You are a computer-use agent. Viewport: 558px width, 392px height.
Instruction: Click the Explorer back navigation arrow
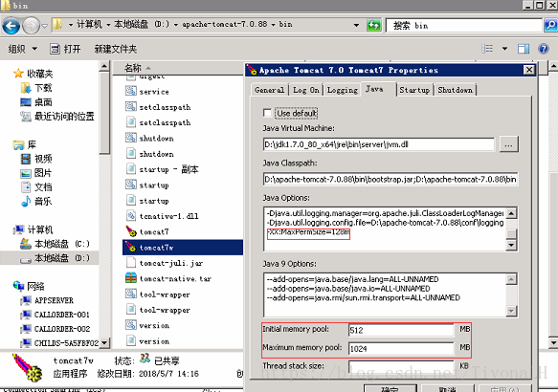tap(11, 26)
